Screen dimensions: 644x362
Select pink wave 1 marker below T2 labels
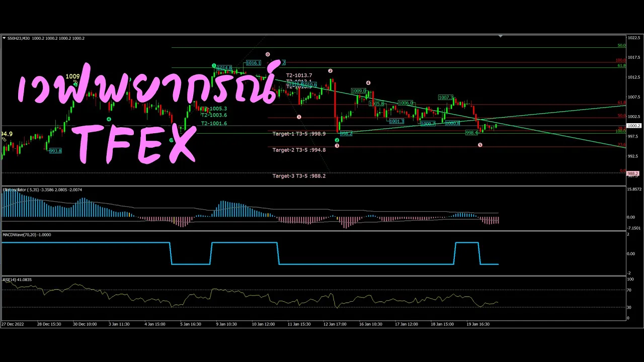pos(299,117)
